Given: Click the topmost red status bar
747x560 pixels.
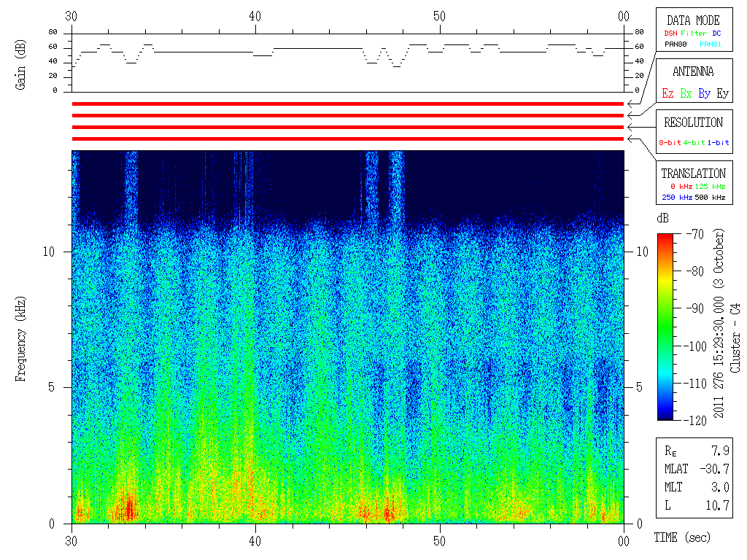Looking at the screenshot, I should (x=348, y=104).
